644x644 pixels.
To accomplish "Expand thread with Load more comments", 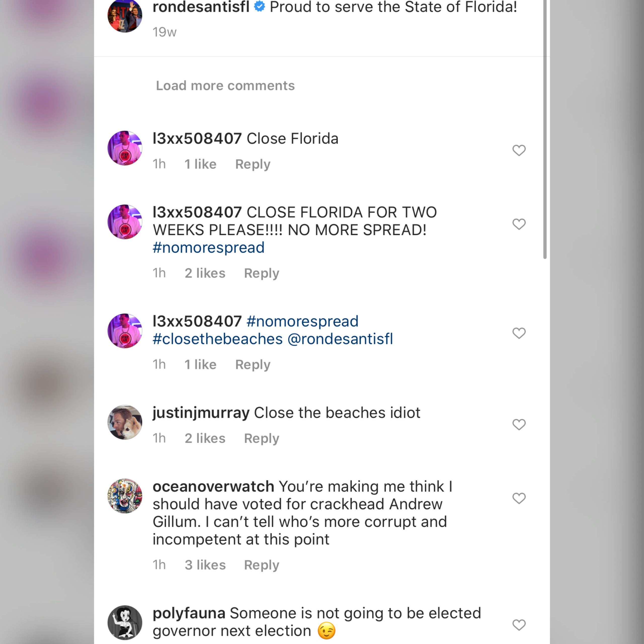I will tap(225, 86).
